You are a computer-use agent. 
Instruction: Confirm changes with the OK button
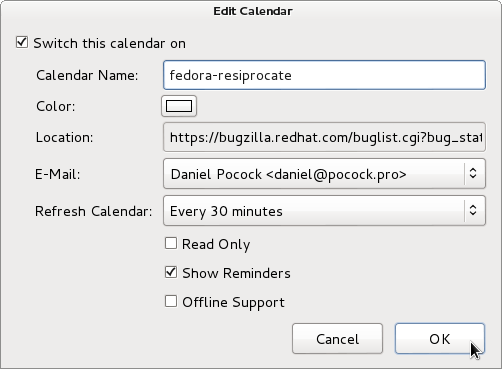point(440,338)
